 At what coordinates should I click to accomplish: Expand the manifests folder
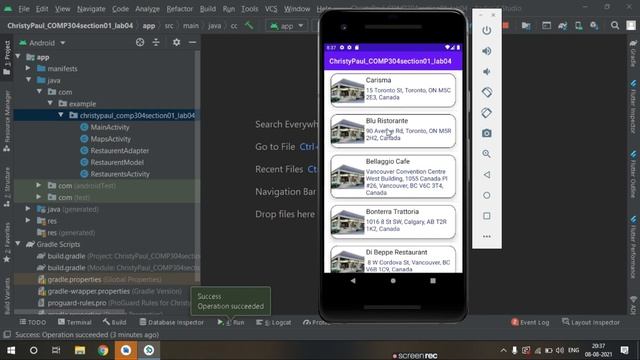[x=28, y=68]
